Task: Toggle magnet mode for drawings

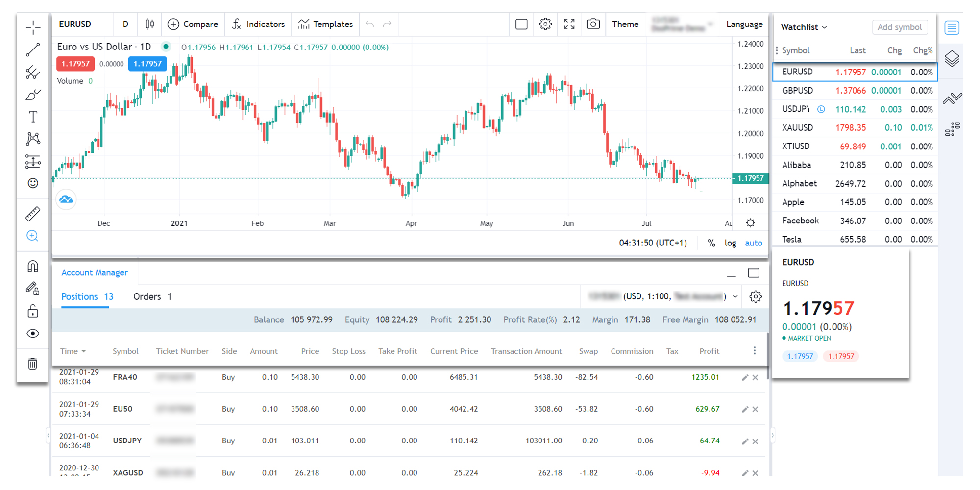Action: point(33,267)
